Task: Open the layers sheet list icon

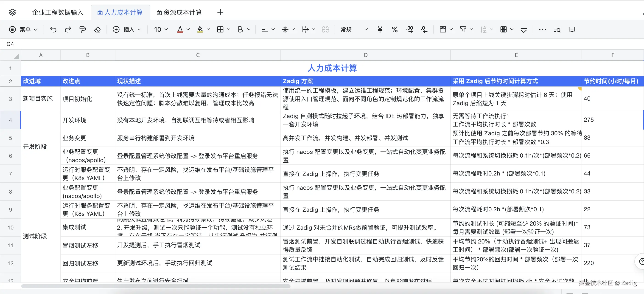Action: 12,12
